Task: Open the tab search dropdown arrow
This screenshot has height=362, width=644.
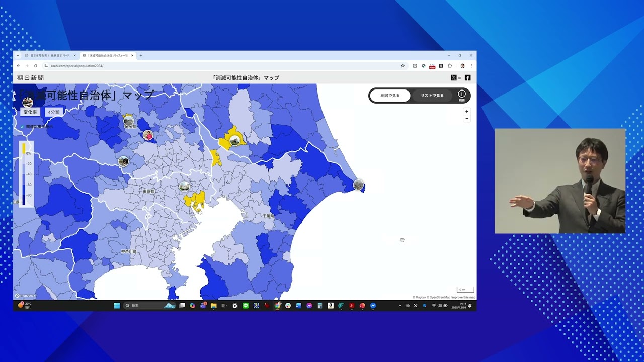Action: click(18, 55)
